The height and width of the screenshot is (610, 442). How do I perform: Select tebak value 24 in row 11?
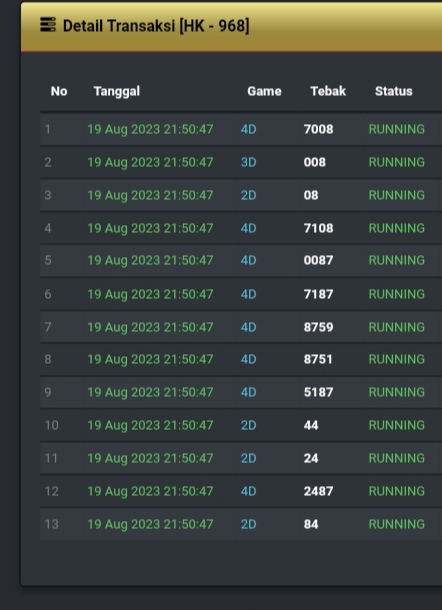coord(311,458)
